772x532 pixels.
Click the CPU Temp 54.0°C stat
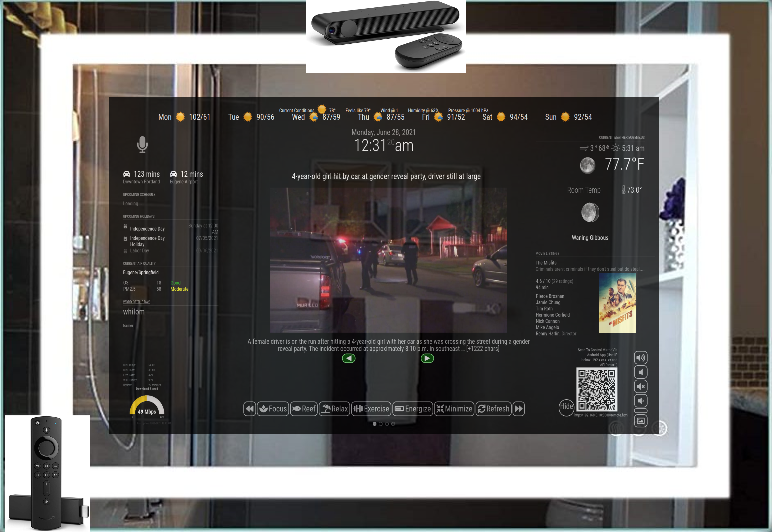click(x=140, y=365)
